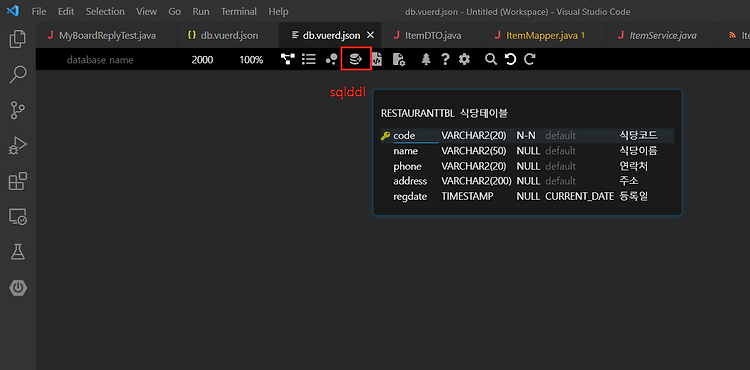Select the code column name
The width and height of the screenshot is (750, 370).
tap(404, 136)
